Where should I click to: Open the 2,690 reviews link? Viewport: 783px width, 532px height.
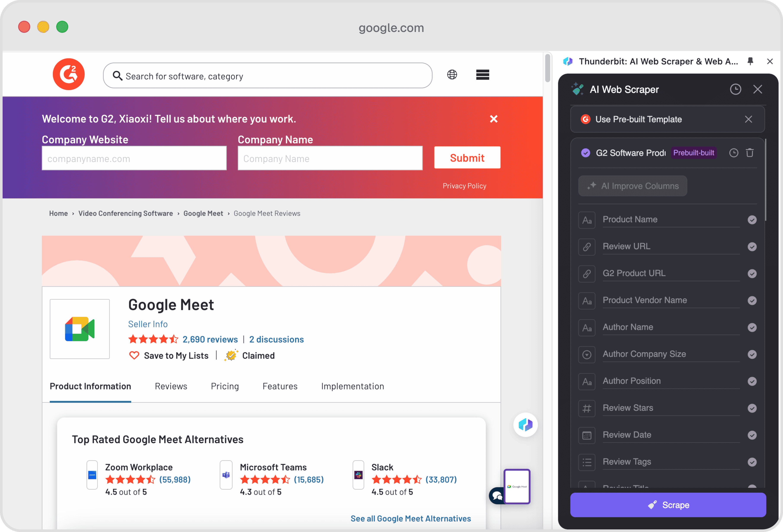210,339
